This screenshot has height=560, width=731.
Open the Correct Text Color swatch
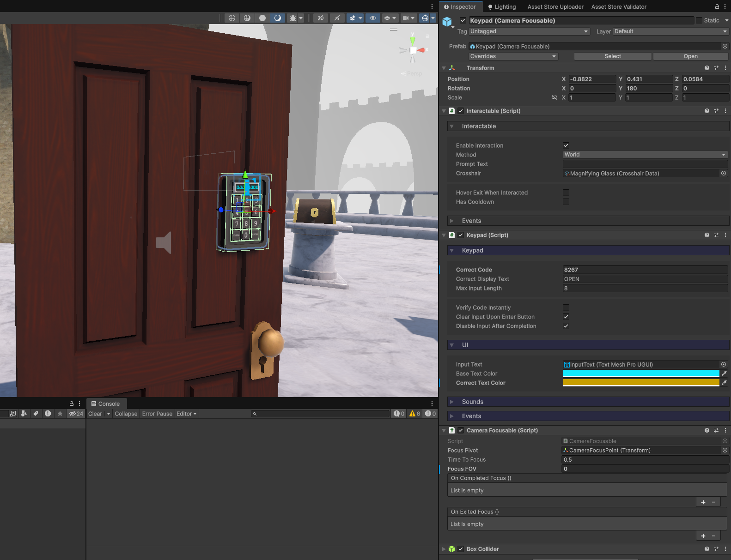pos(641,383)
